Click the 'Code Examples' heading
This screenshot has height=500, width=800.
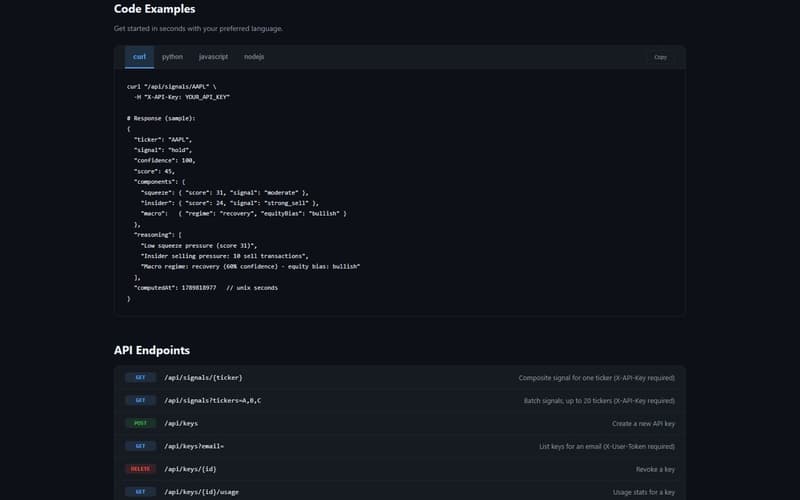tap(155, 9)
